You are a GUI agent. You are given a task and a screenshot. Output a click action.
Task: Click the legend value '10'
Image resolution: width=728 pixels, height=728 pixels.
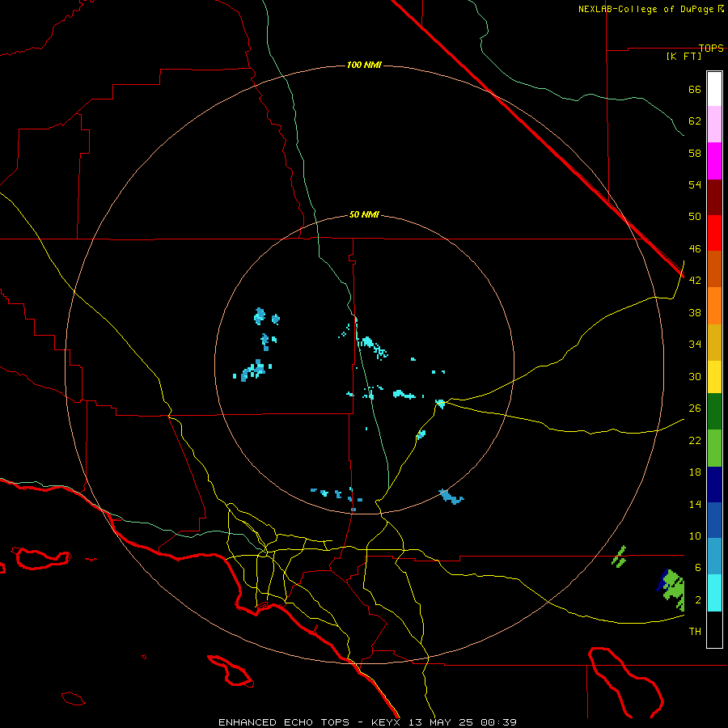click(695, 535)
